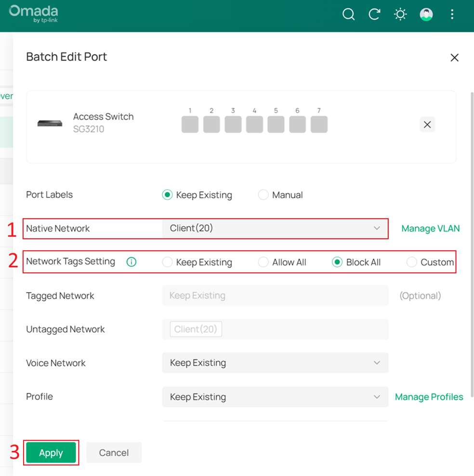The width and height of the screenshot is (474, 476).
Task: Select Manual for Port Labels
Action: 263,194
